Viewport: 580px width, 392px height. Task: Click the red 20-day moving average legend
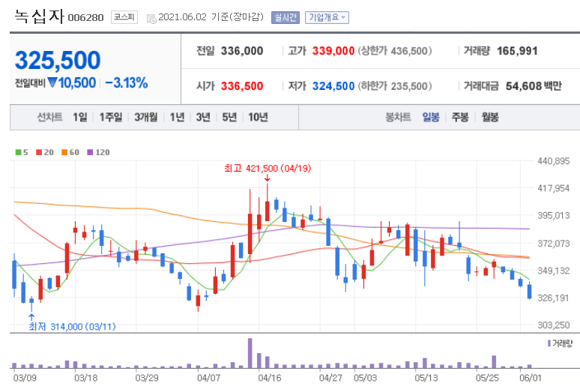coord(45,152)
